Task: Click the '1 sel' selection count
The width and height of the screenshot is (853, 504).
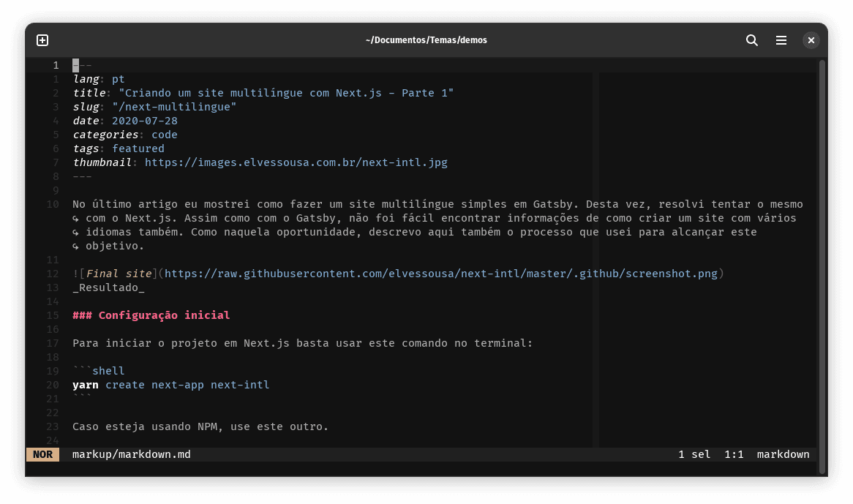Action: [694, 454]
